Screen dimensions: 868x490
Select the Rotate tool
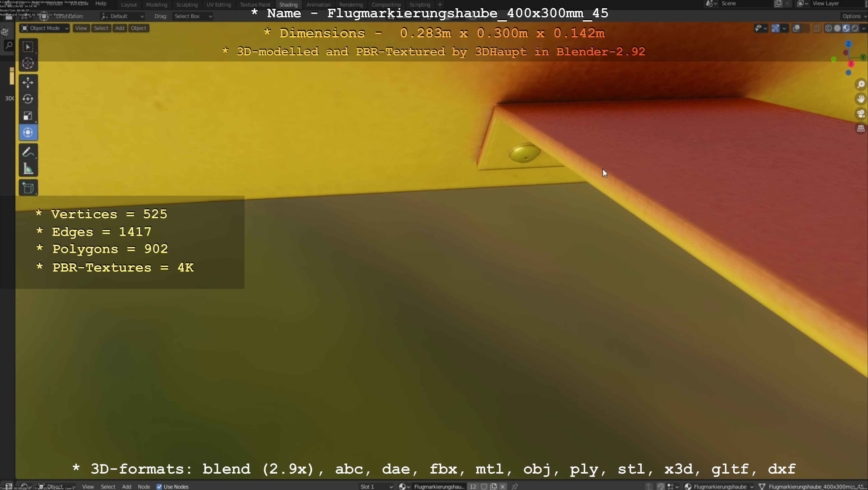tap(28, 99)
